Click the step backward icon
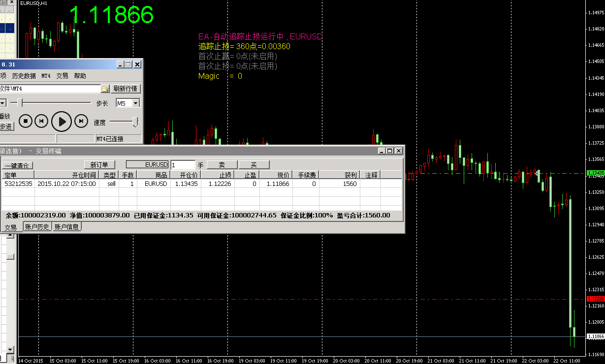605x364 pixels. click(42, 121)
